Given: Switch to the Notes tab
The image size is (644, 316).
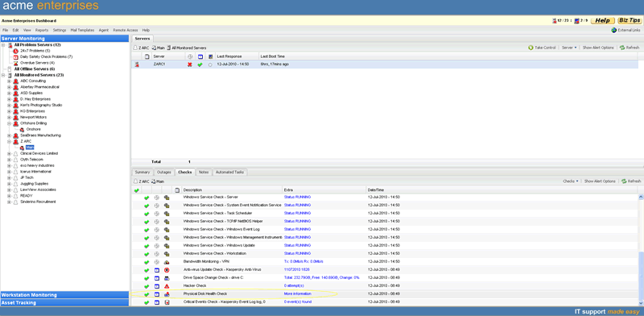Looking at the screenshot, I should 204,173.
